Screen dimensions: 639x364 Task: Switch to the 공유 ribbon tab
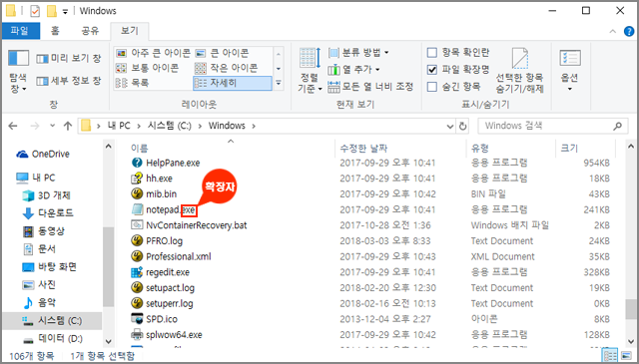90,31
